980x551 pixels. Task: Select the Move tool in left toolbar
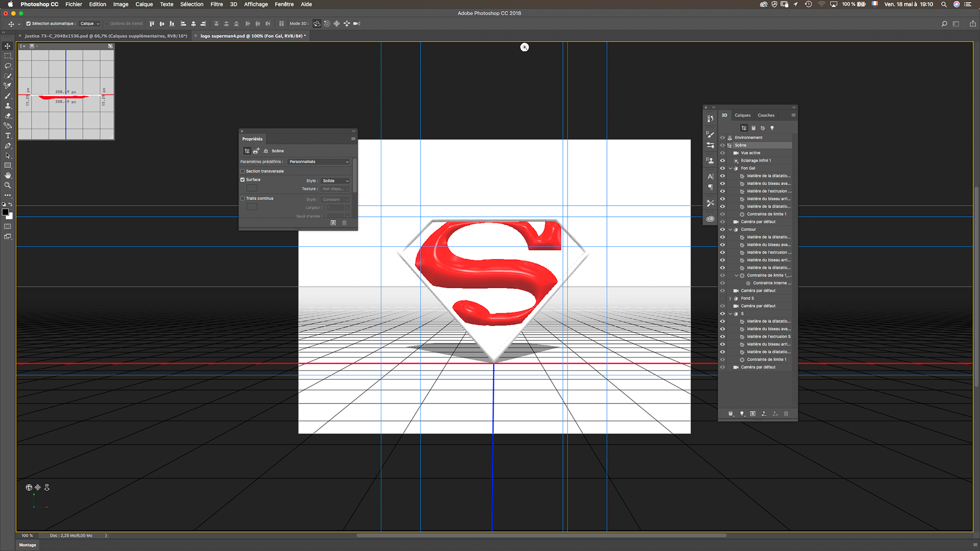pyautogui.click(x=8, y=46)
